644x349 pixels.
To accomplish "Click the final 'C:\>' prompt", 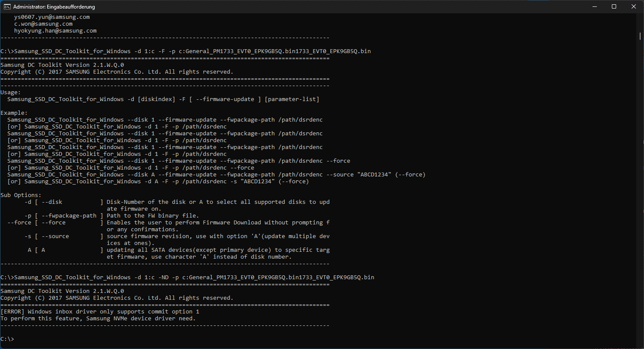I will pos(7,339).
